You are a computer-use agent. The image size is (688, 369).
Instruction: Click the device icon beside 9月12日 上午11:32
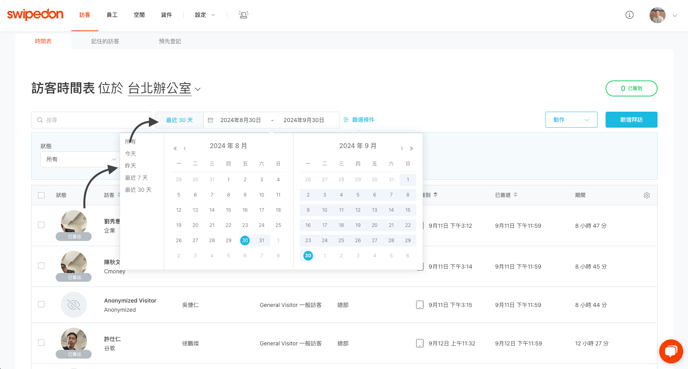pyautogui.click(x=419, y=343)
